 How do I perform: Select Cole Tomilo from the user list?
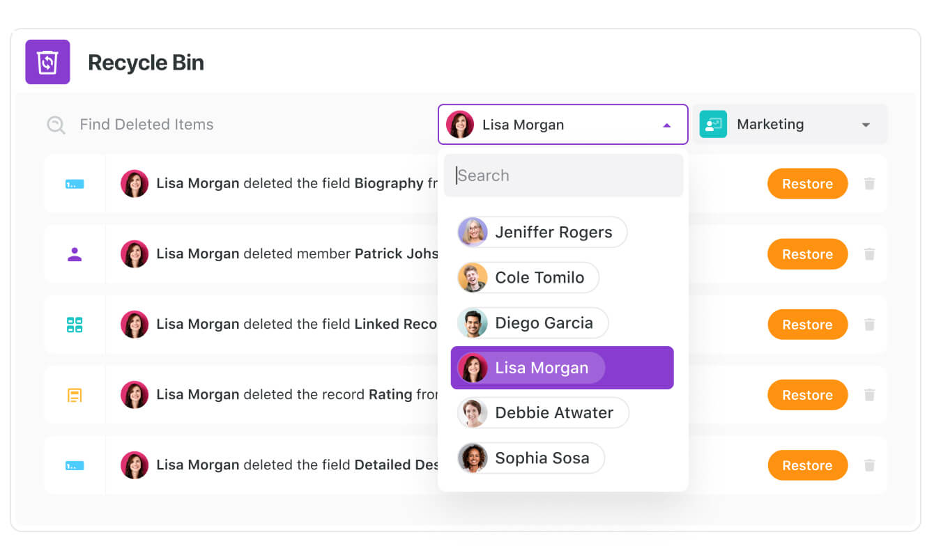528,277
